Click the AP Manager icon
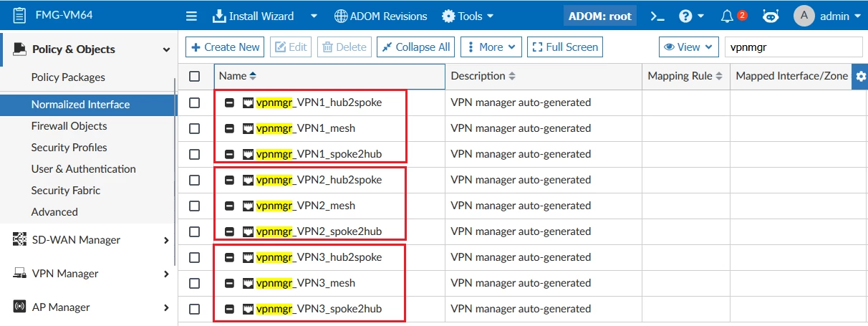Image resolution: width=868 pixels, height=326 pixels. click(19, 307)
